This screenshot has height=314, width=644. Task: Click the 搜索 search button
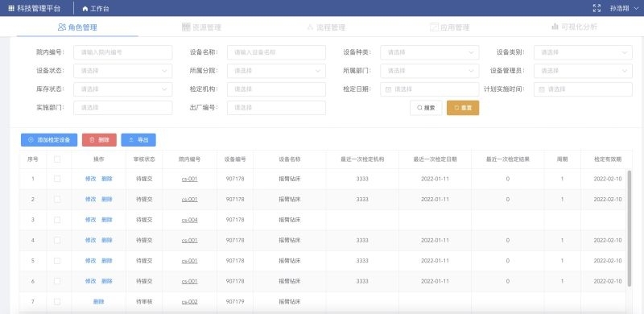(x=426, y=108)
